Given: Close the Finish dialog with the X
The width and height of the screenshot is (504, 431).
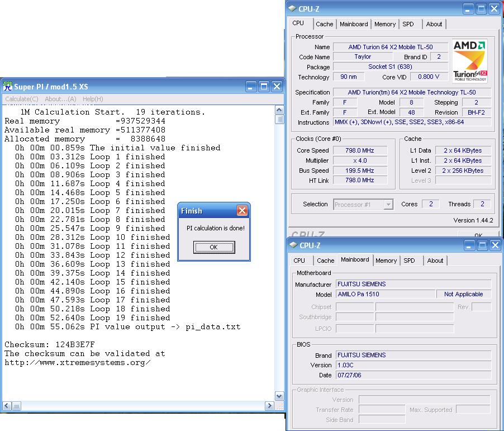Looking at the screenshot, I should [242, 211].
